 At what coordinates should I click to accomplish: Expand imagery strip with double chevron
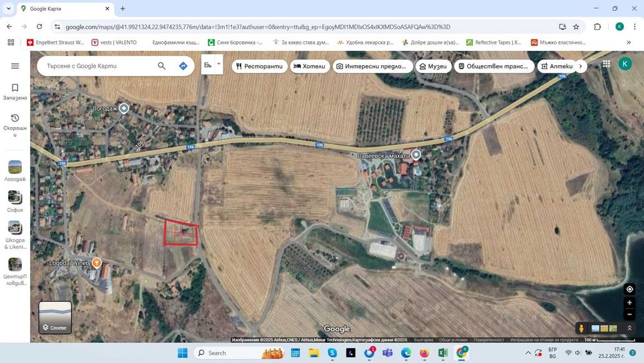click(629, 328)
